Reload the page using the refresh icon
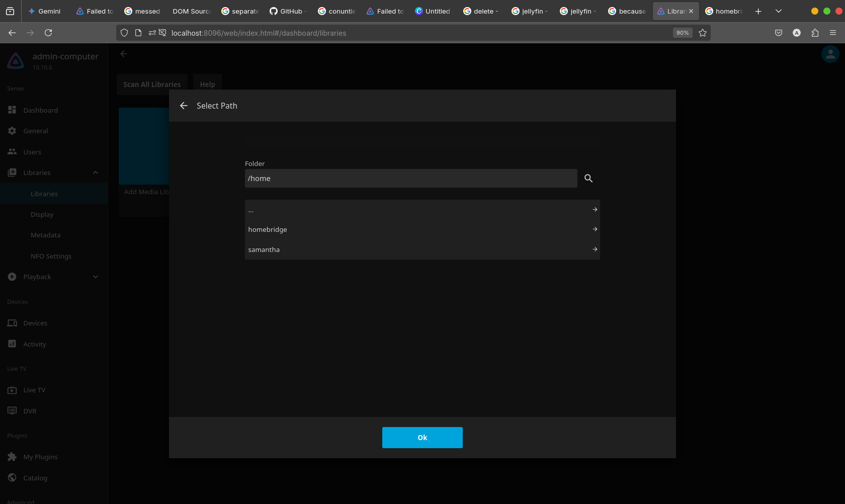The image size is (845, 504). 48,33
